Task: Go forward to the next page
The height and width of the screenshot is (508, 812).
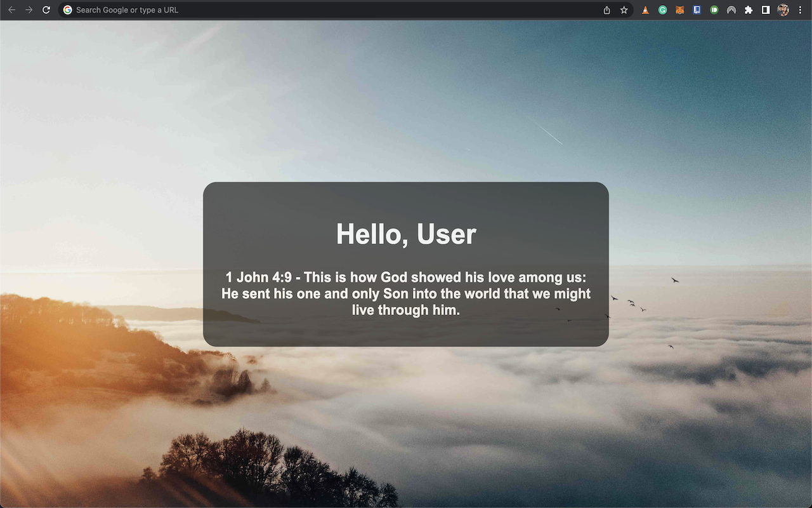Action: (x=29, y=10)
